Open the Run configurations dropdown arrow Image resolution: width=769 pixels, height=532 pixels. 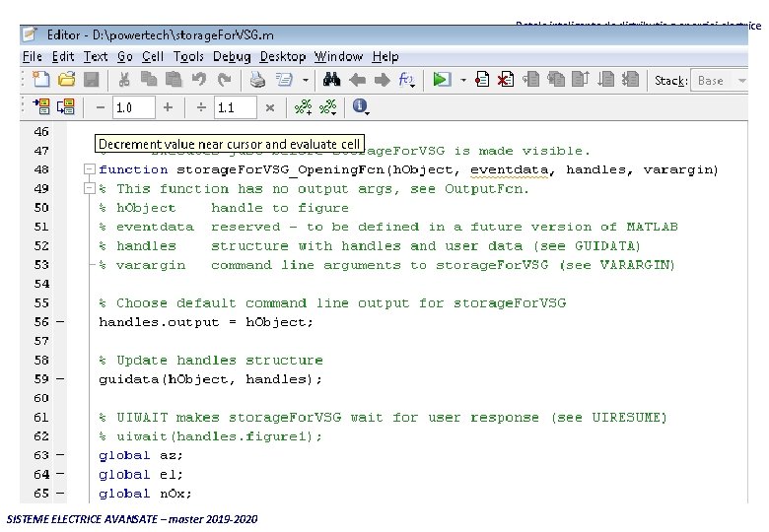tap(463, 80)
